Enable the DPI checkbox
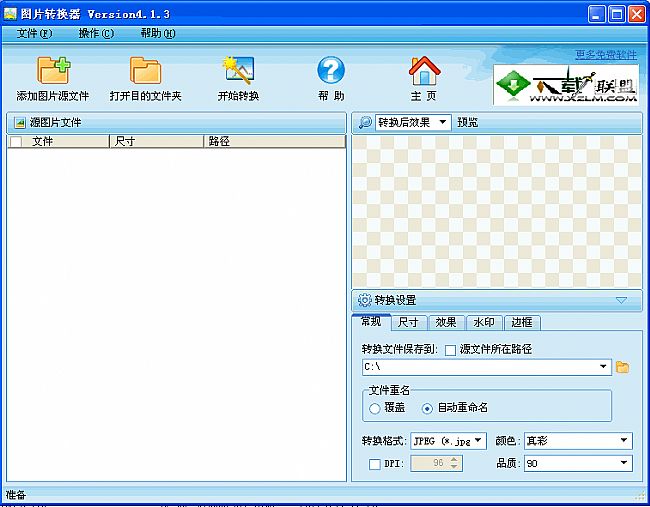 coord(374,464)
